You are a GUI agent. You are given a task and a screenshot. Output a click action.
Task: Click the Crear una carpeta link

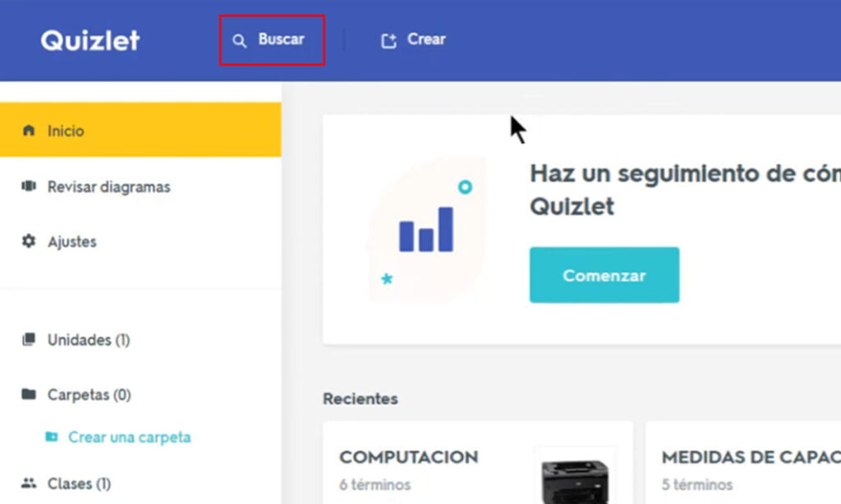pos(129,437)
